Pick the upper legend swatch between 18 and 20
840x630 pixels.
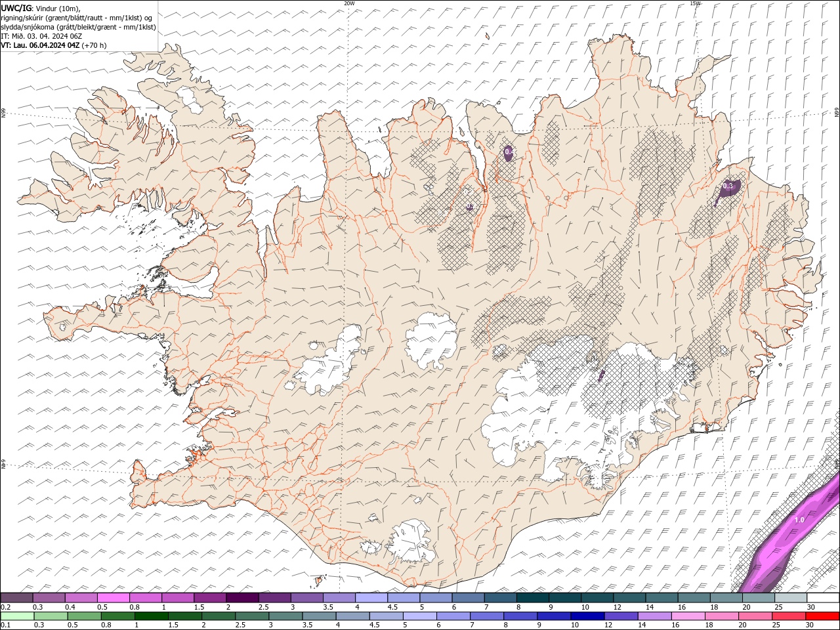[726, 598]
